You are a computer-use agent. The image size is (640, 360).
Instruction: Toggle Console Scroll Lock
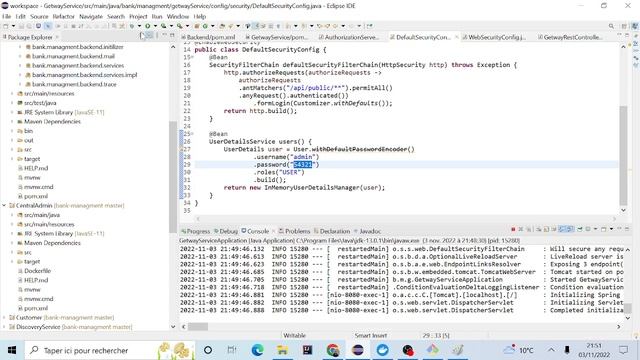click(x=546, y=229)
